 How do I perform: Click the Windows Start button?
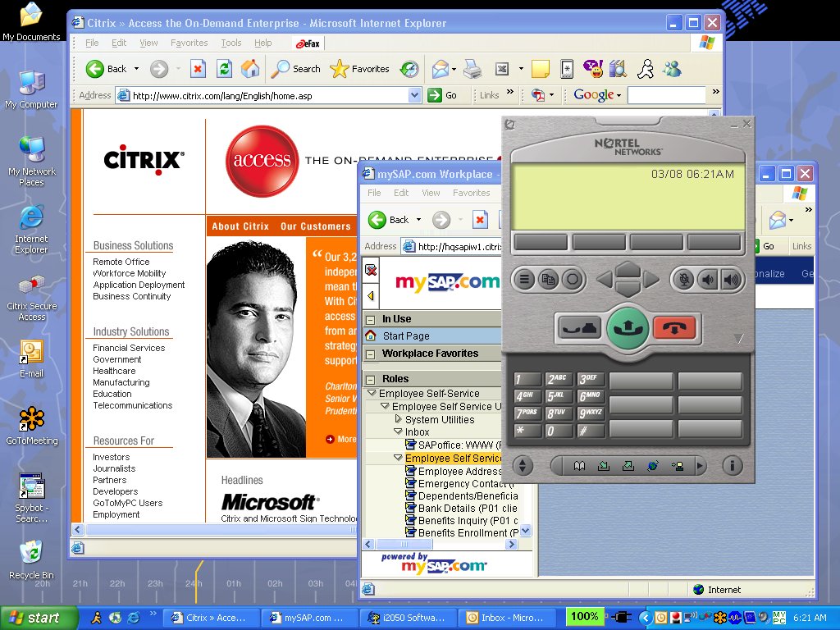click(39, 618)
